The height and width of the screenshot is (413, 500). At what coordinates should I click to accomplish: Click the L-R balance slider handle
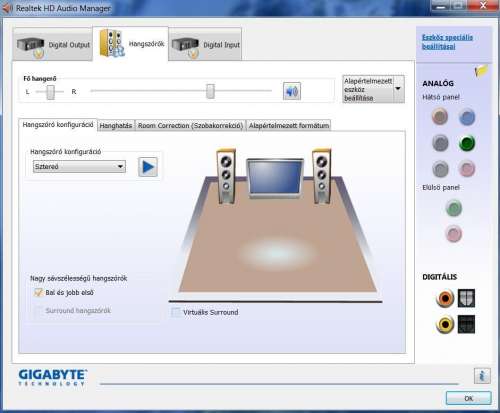[50, 92]
